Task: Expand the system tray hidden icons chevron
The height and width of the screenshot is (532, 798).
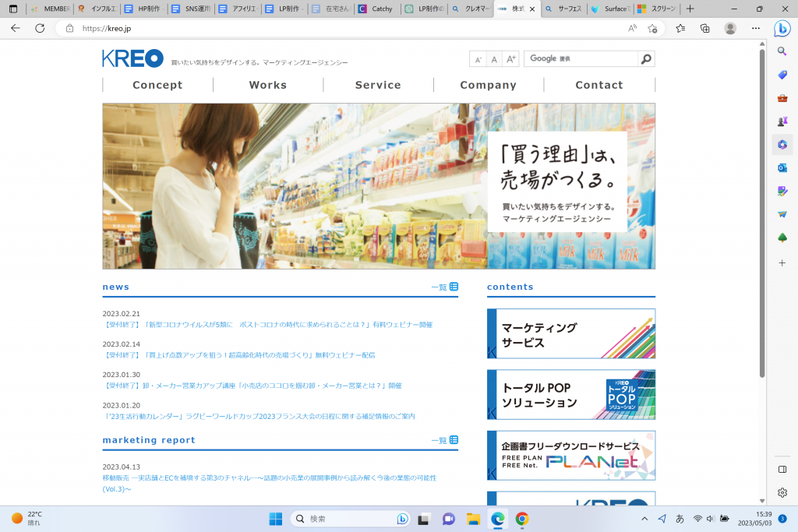Action: click(x=644, y=518)
